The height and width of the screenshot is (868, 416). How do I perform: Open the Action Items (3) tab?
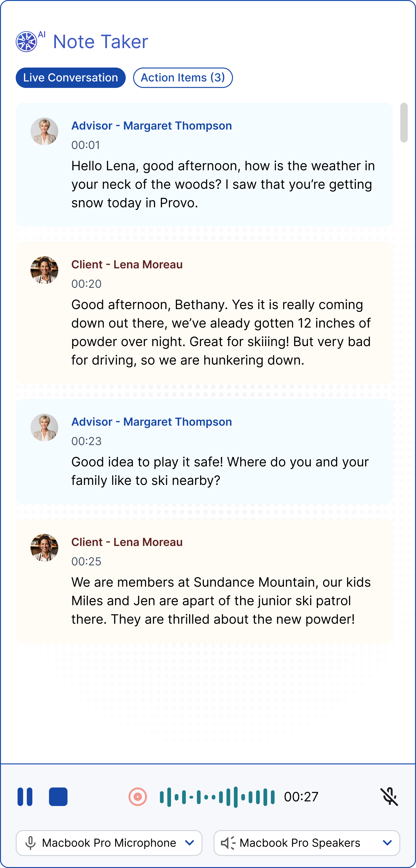pyautogui.click(x=183, y=77)
